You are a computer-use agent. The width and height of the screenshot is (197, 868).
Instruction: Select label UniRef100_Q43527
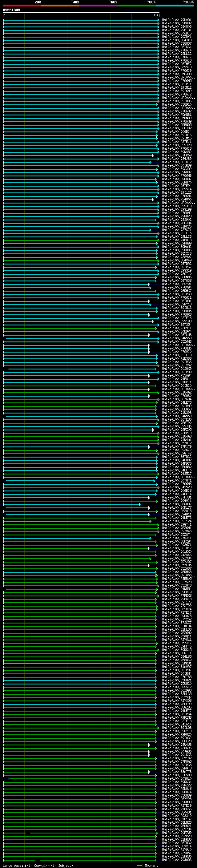point(177,474)
